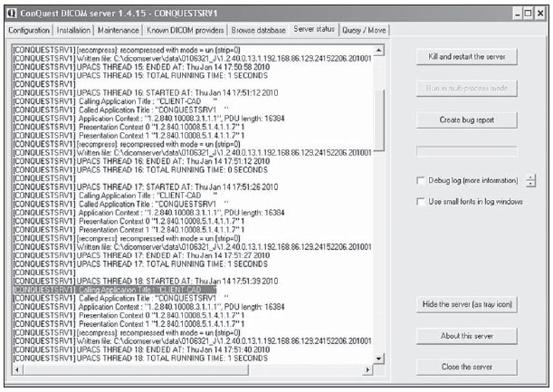This screenshot has width=553, height=392.
Task: Open the Browse database tab
Action: tap(259, 31)
